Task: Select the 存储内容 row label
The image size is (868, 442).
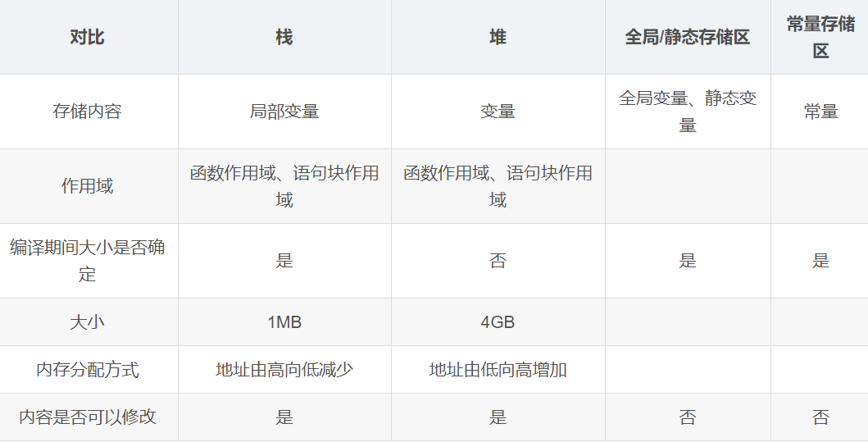Action: click(x=87, y=112)
